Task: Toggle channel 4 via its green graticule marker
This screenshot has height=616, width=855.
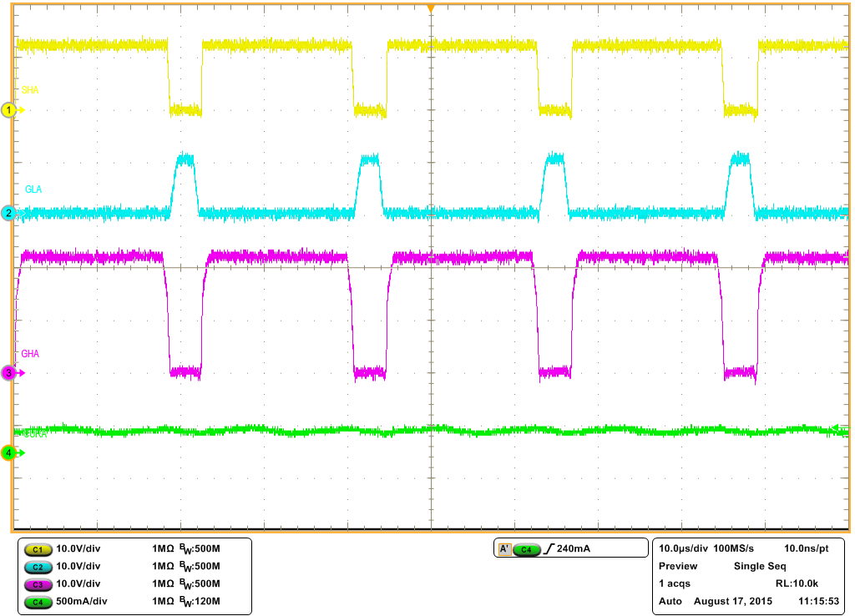Action: click(x=7, y=453)
